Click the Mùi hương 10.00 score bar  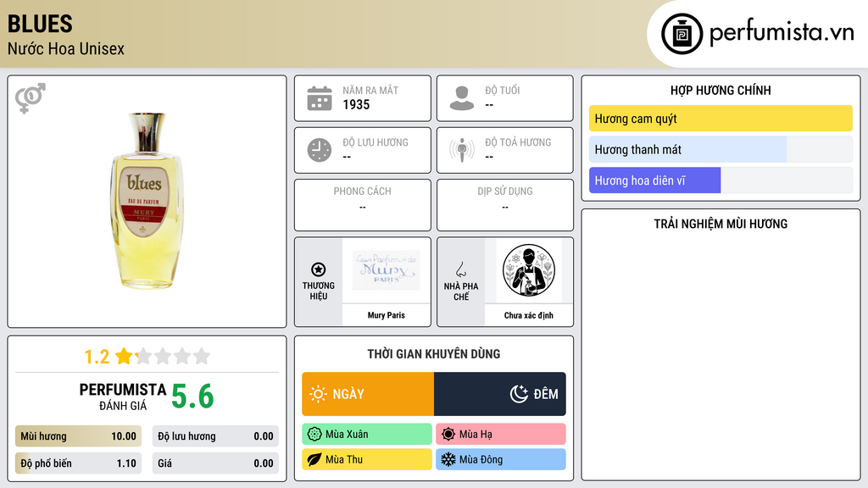[78, 436]
